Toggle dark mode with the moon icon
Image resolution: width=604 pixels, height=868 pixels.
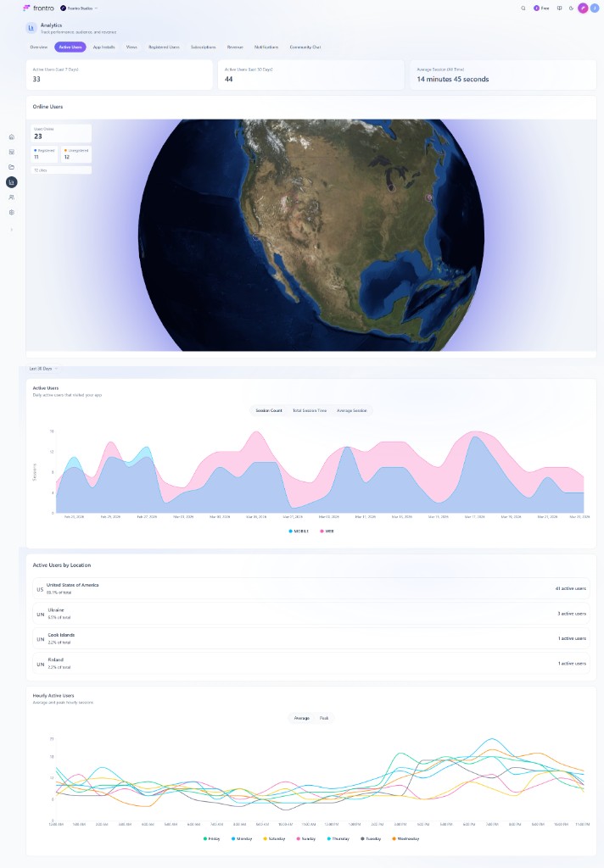[x=570, y=8]
